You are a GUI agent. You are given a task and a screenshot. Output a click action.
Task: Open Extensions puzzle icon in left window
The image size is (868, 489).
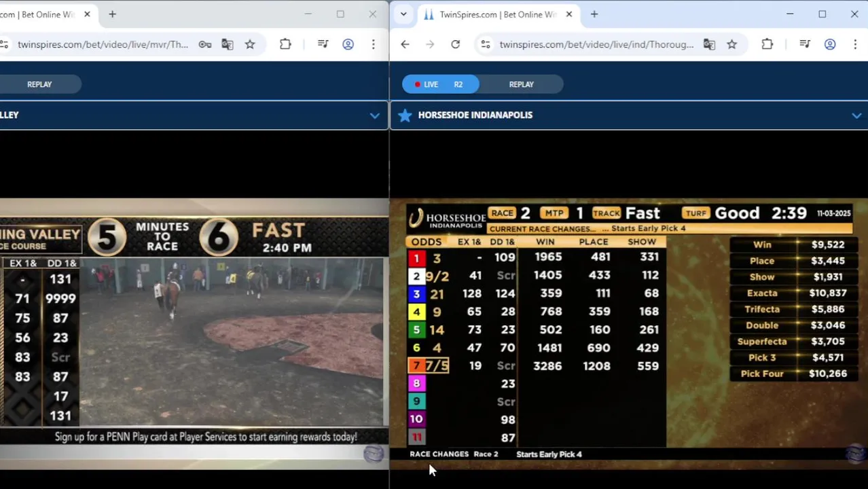click(285, 44)
